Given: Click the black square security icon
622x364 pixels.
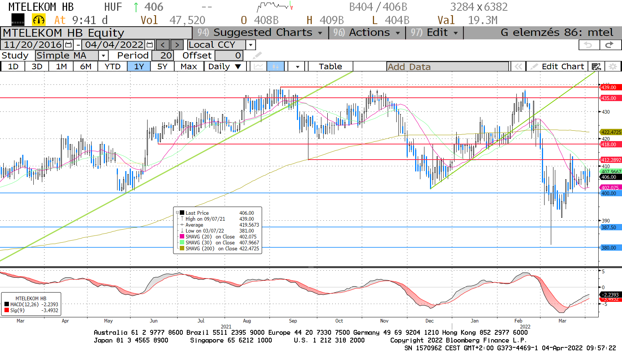Looking at the screenshot, I should point(18,20).
